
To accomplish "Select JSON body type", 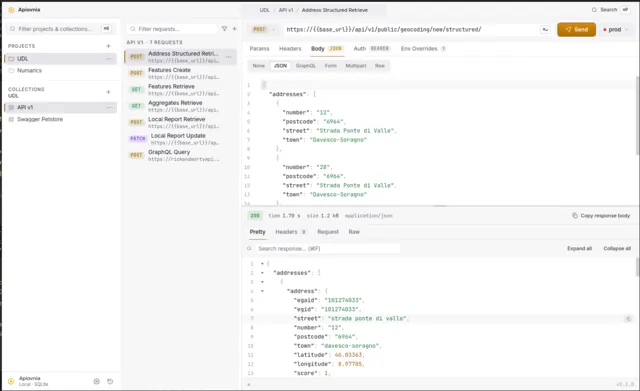I will tap(280, 66).
